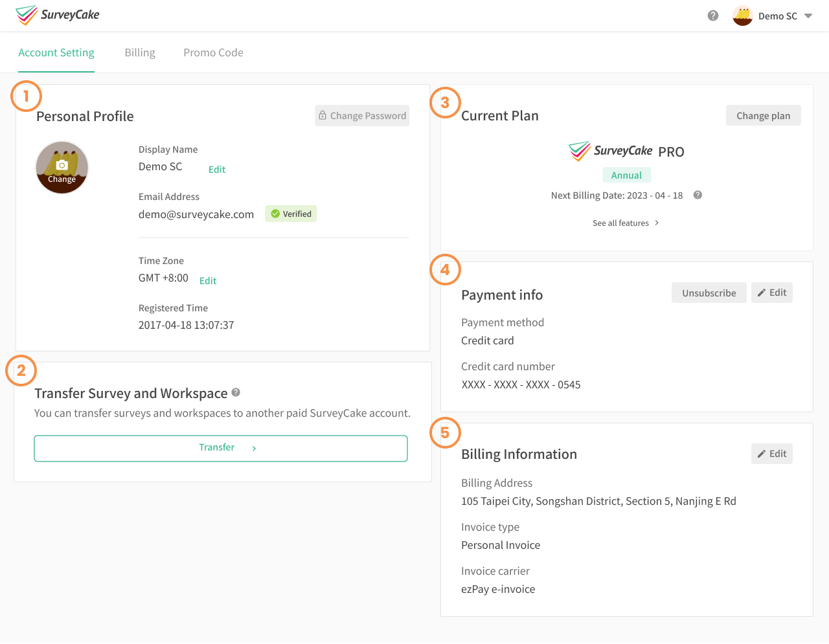
Task: Click the pencil Edit icon in Billing Information
Action: [760, 453]
